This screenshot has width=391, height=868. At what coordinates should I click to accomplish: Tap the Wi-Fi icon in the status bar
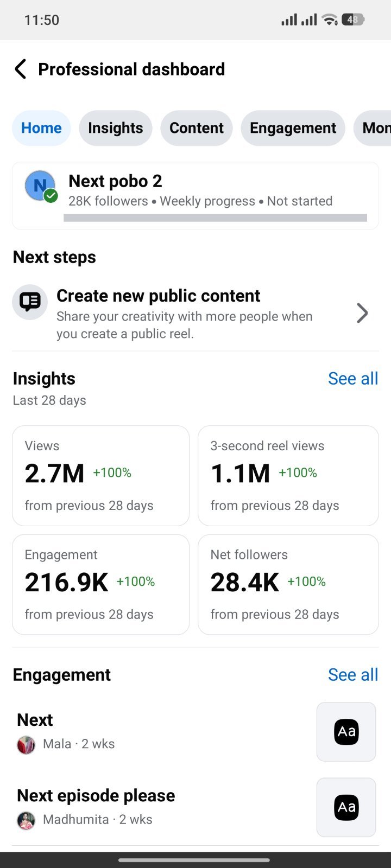330,20
